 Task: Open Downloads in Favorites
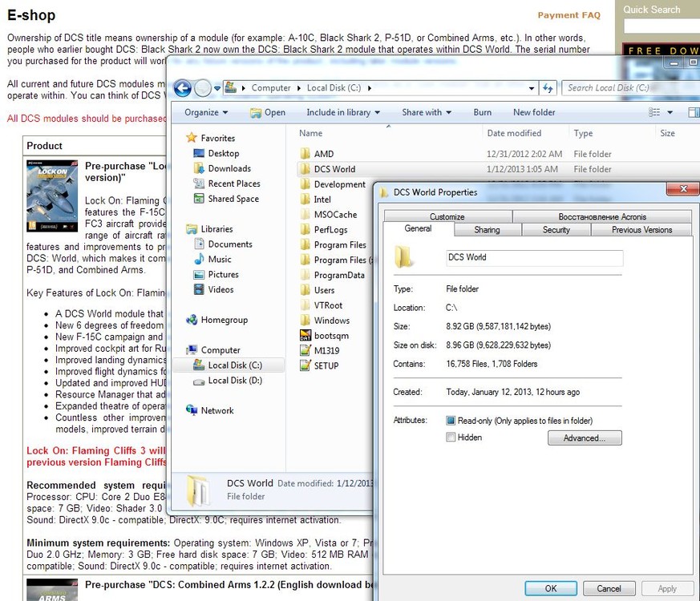[222, 168]
